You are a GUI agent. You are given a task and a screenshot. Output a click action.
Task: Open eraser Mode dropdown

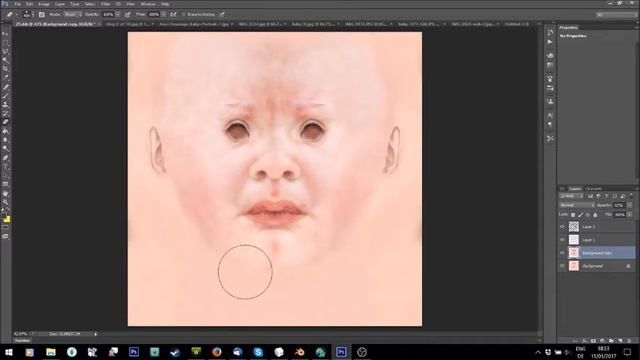(x=73, y=14)
